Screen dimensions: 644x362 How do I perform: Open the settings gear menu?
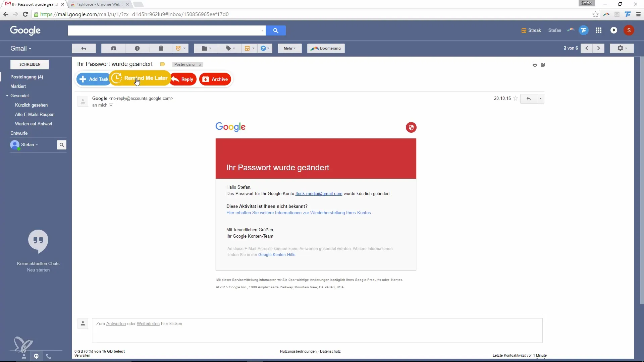point(622,48)
